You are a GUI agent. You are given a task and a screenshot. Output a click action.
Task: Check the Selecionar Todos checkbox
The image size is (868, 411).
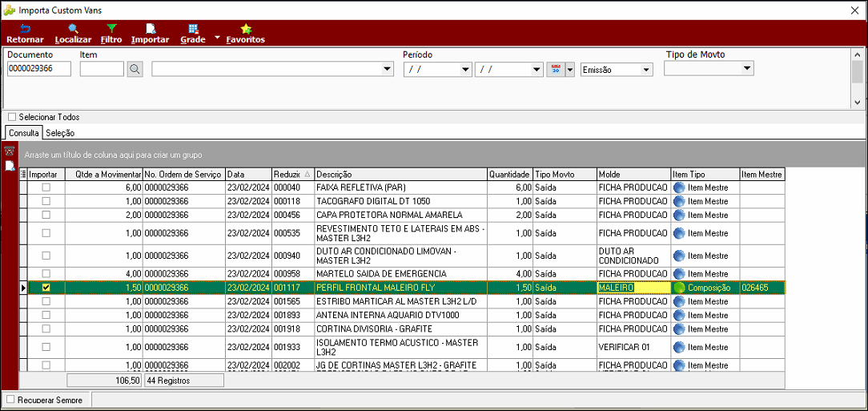coord(12,118)
